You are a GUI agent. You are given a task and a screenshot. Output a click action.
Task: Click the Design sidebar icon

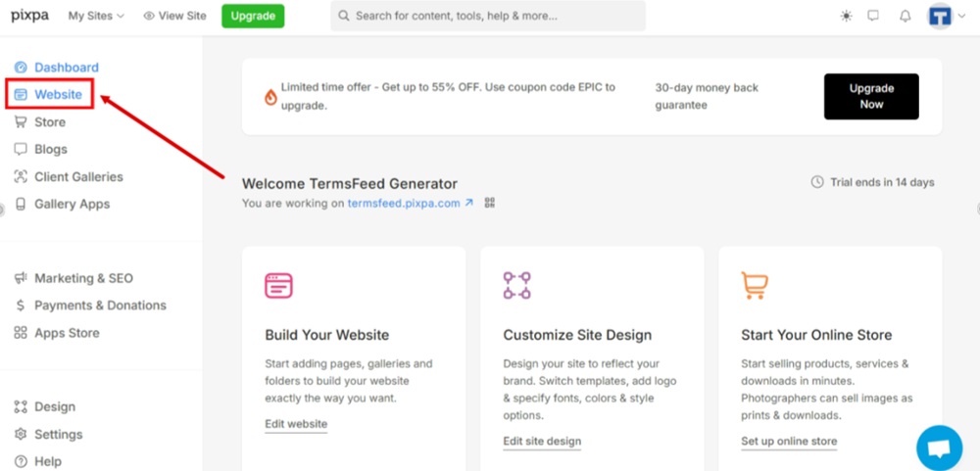[x=21, y=406]
